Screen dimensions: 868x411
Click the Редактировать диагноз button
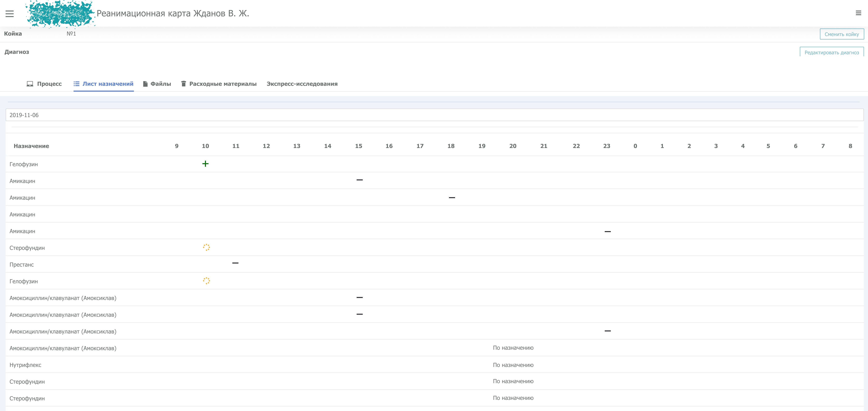(831, 52)
